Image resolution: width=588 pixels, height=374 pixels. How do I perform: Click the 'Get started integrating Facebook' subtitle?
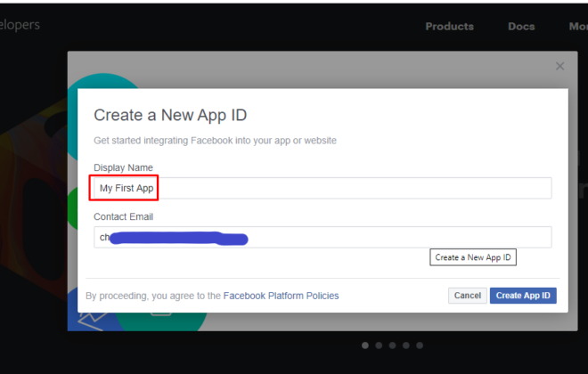[x=215, y=141]
